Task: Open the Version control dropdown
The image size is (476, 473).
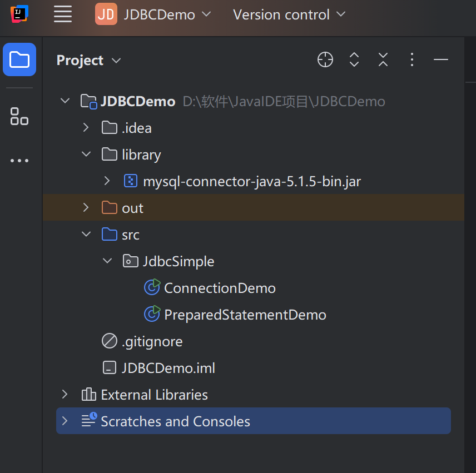Action: point(341,14)
